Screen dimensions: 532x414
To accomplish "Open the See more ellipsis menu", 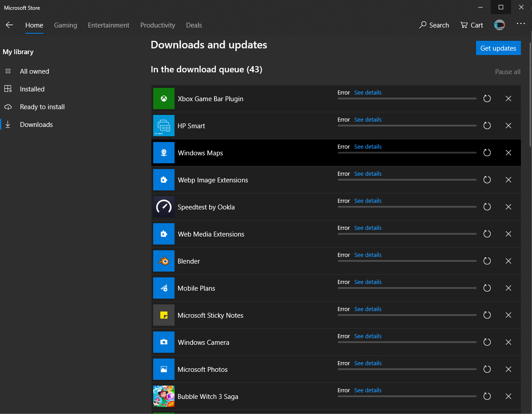I will (521, 24).
